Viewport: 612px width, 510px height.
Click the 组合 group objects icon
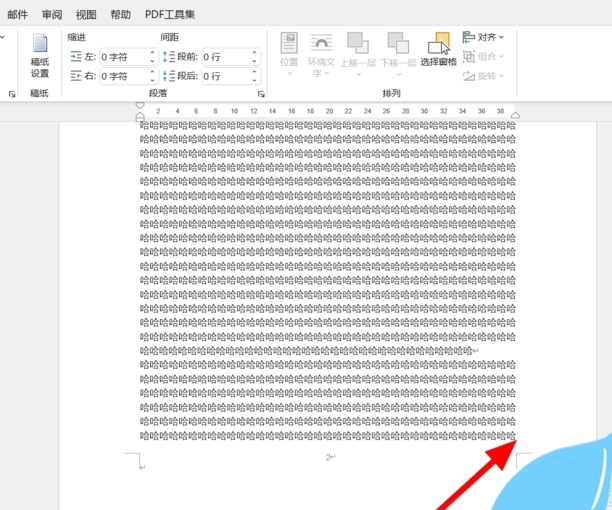click(484, 57)
